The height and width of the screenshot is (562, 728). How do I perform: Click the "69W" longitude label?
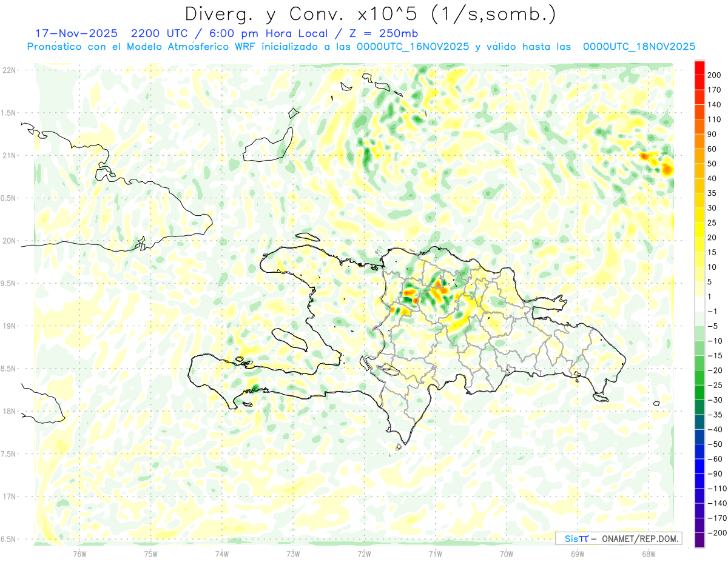(x=578, y=554)
